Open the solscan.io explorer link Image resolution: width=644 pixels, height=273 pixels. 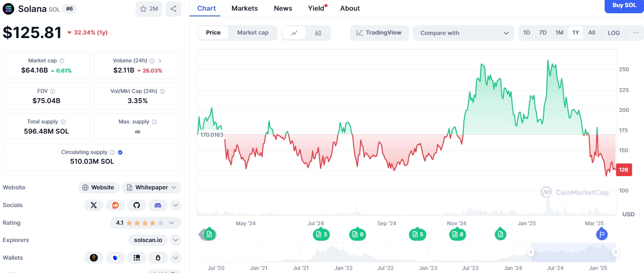pos(148,240)
